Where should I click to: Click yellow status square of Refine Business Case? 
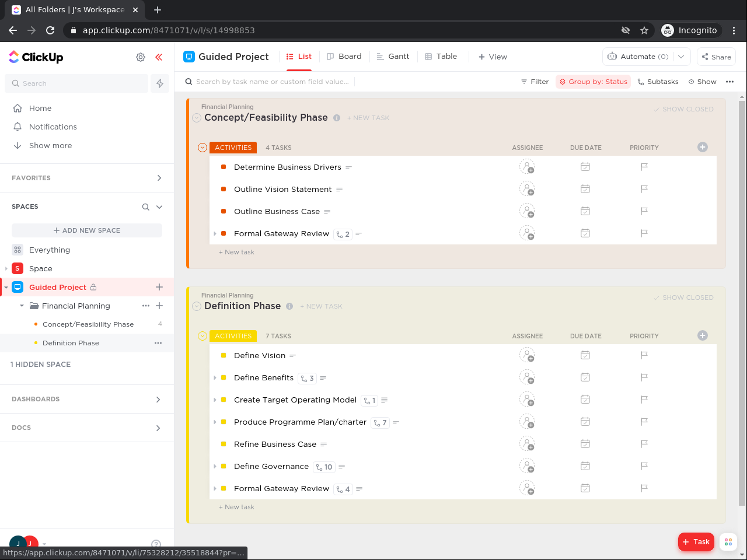pos(224,444)
